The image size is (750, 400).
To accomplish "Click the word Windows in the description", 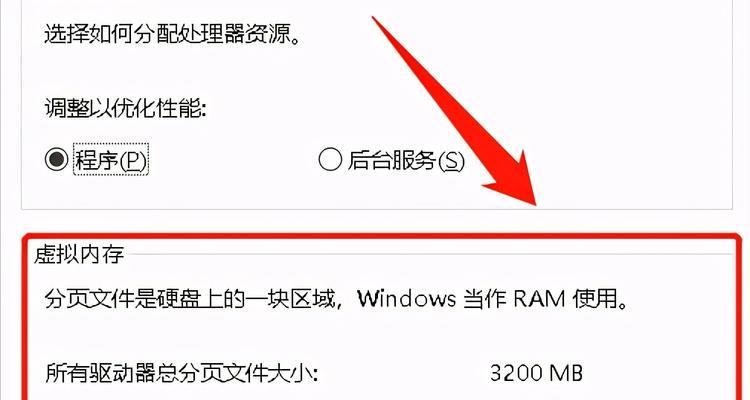I will tap(407, 299).
